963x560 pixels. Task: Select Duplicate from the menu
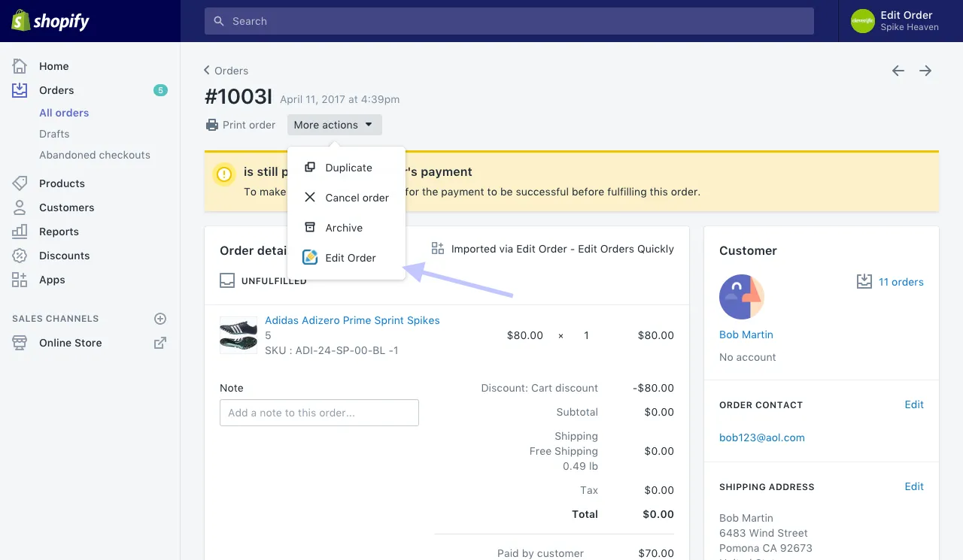point(347,168)
